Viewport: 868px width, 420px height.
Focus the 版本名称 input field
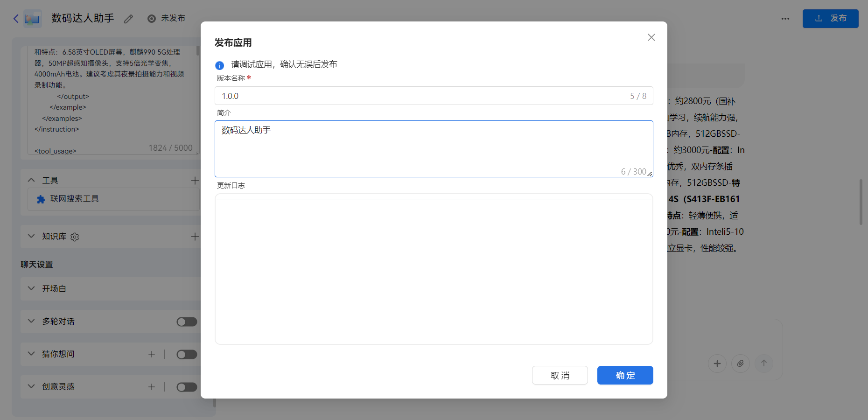[434, 96]
